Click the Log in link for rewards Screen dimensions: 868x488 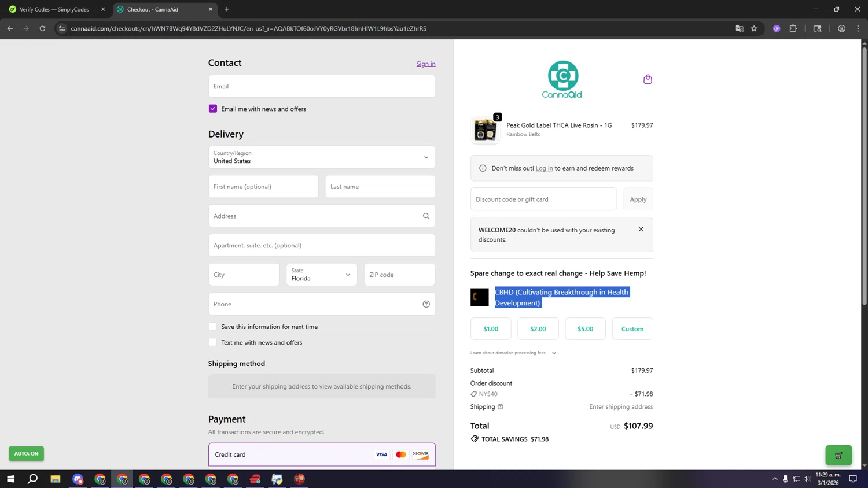544,168
